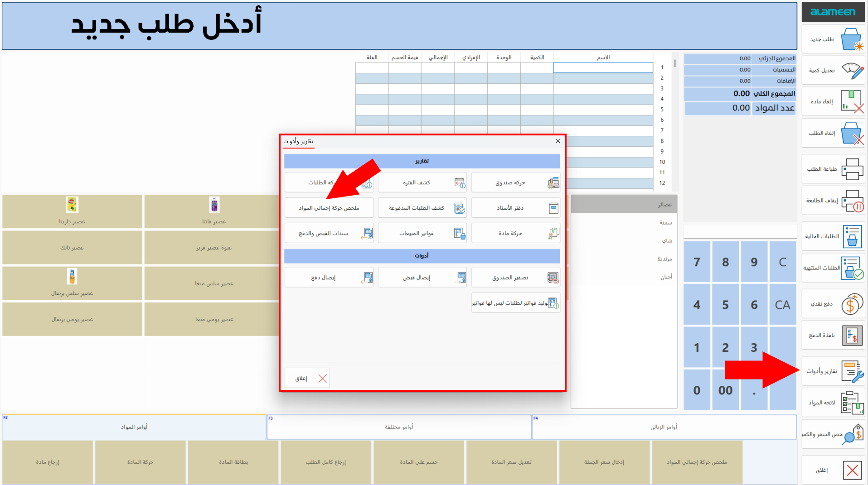Close the reports and tools dialog window
Screen dimensions: 868x485
point(558,141)
